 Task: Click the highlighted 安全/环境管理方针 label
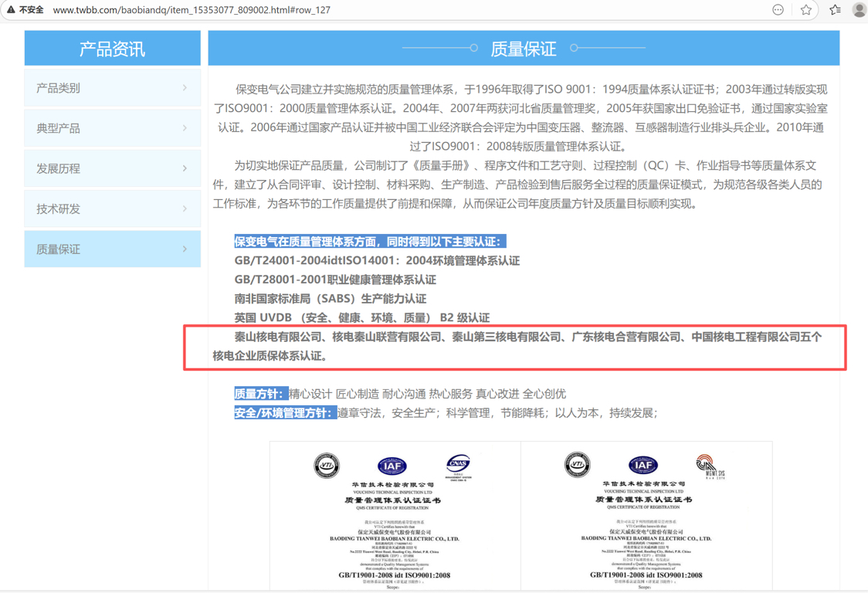pos(286,412)
